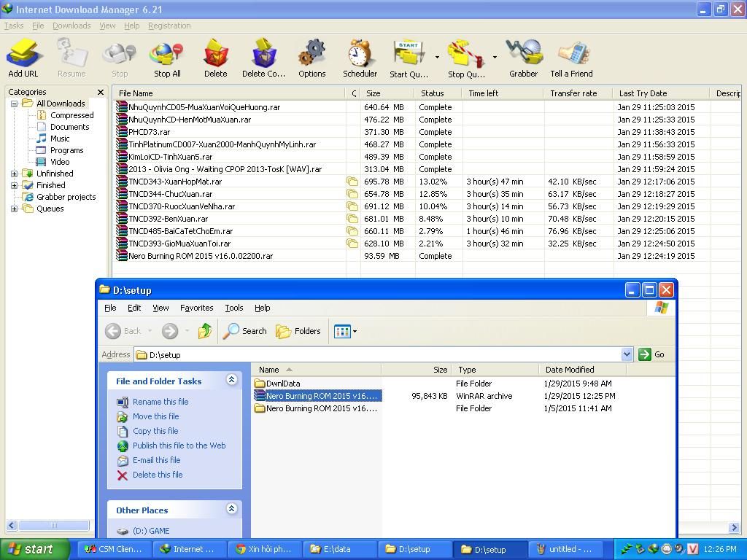747x560 pixels.
Task: Collapse the All Downloads tree node
Action: tap(15, 104)
